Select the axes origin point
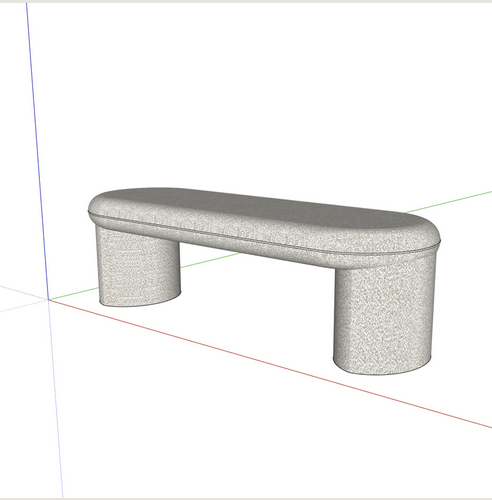 pos(49,300)
